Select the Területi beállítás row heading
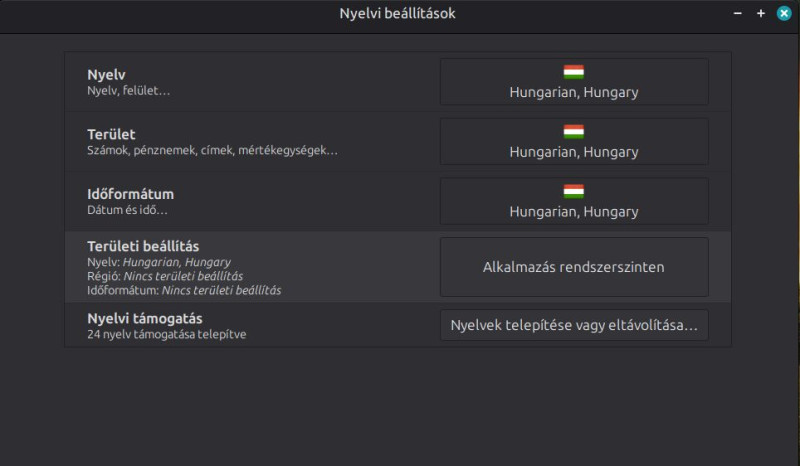Viewport: 800px width, 466px height. click(143, 246)
